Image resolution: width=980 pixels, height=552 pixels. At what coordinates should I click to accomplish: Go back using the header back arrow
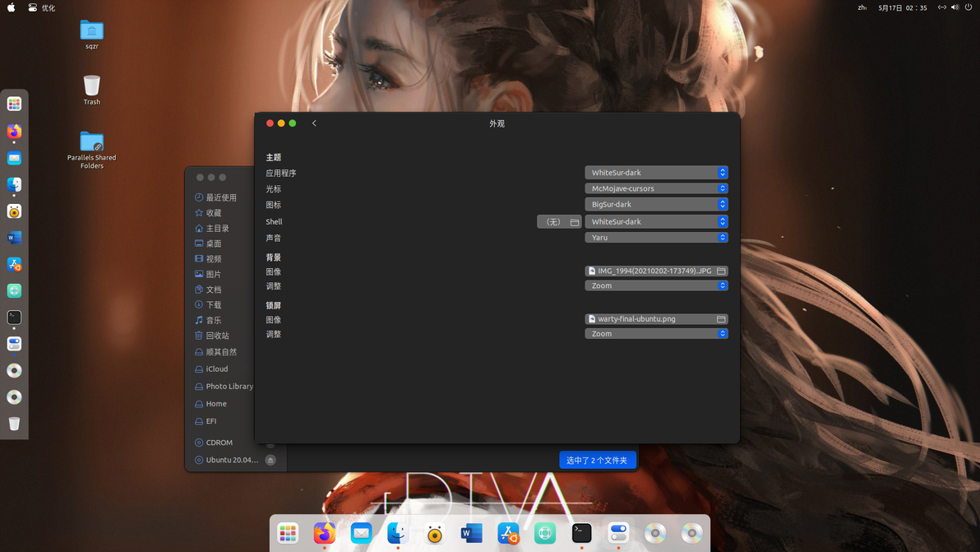(314, 123)
